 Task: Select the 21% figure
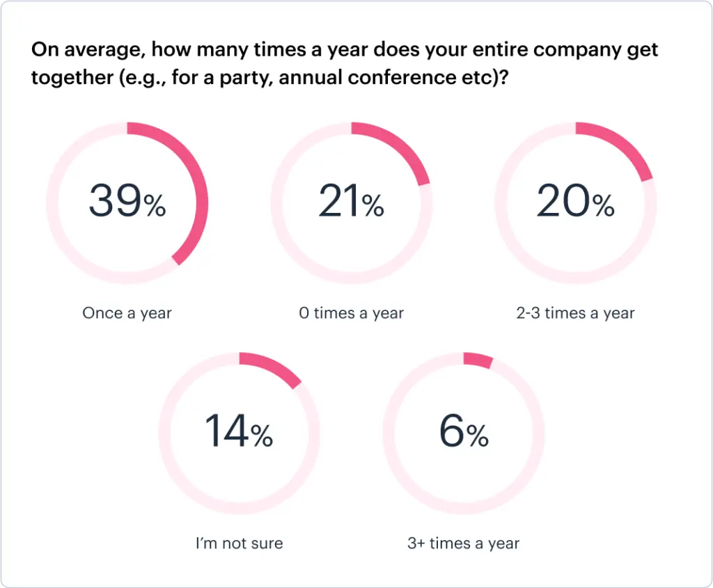(351, 202)
